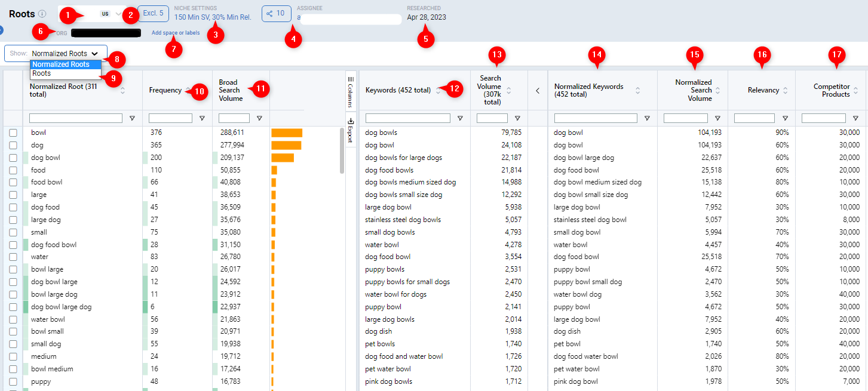868x391 pixels.
Task: Click the filter funnel under the Frequency header
Action: point(201,118)
